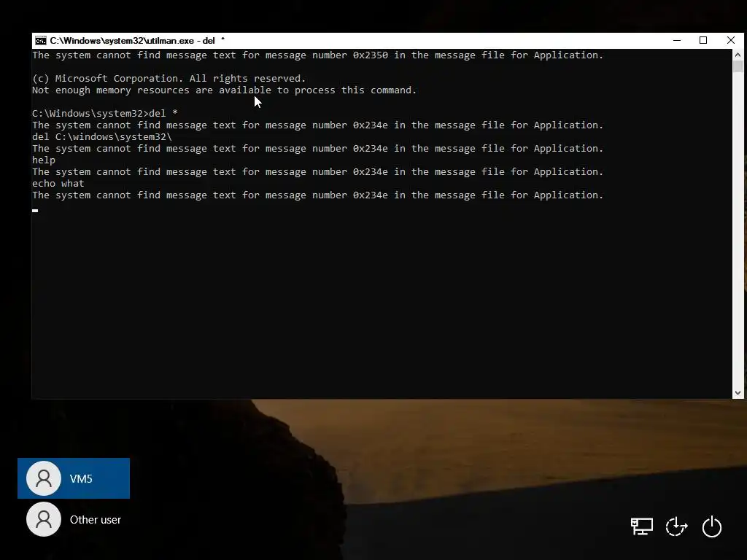747x560 pixels.
Task: Click the blinking console cursor line
Action: tap(35, 210)
